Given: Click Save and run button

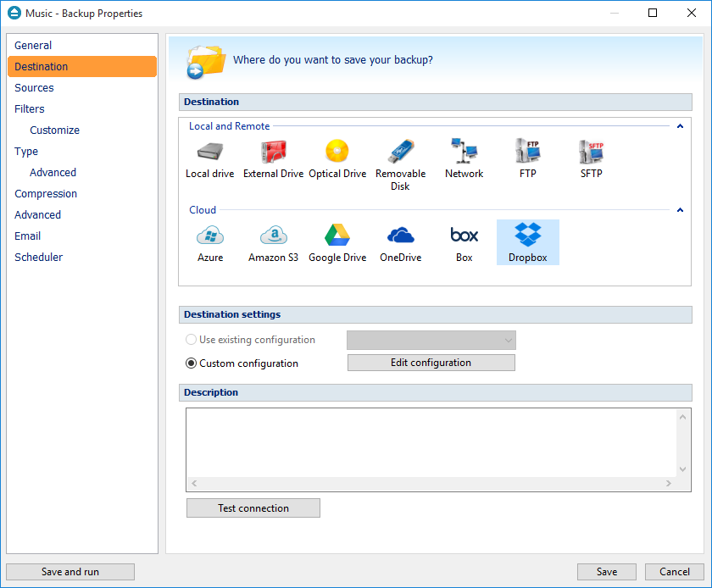Looking at the screenshot, I should click(x=70, y=572).
